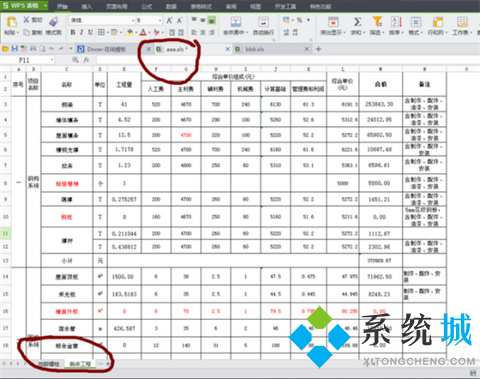Viewport: 480px width, 379px height.
Task: Save the workbook with floppy icon
Action: click(15, 49)
